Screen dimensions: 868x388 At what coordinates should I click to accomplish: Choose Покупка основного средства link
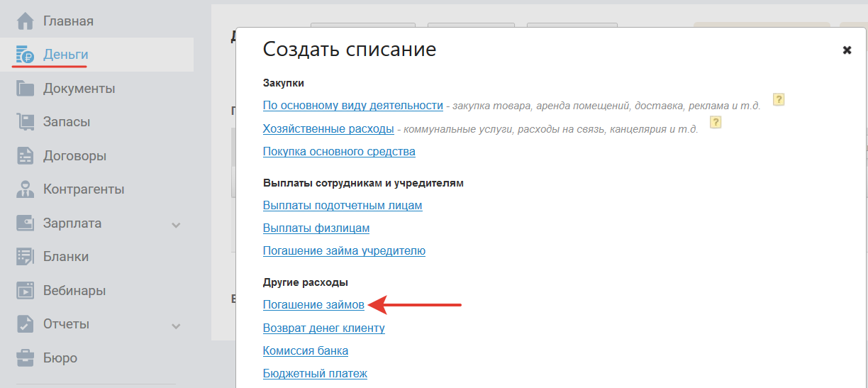339,151
